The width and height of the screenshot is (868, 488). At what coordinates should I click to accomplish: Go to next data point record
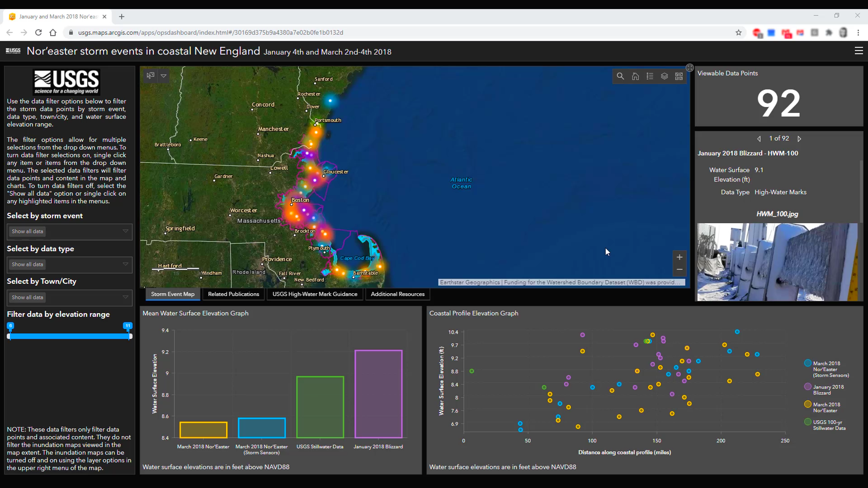[x=799, y=139]
